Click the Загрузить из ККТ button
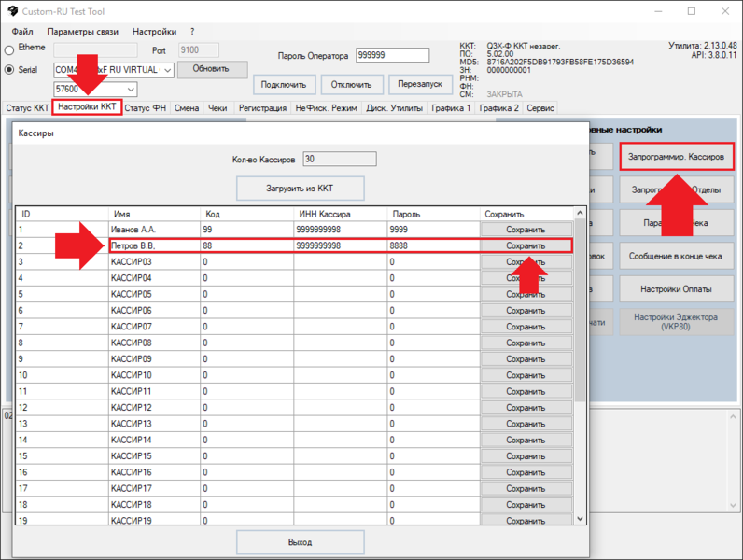Screen dimensions: 743x560 tap(300, 187)
